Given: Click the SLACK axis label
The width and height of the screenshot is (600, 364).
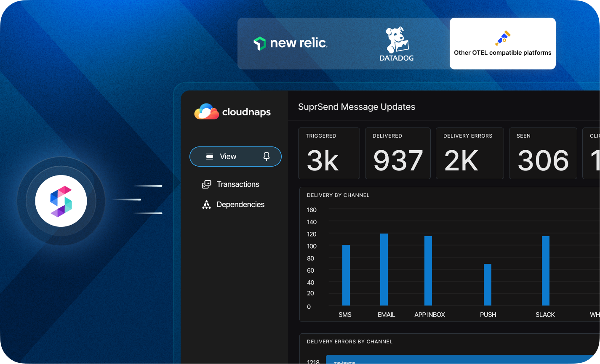Looking at the screenshot, I should click(x=545, y=315).
